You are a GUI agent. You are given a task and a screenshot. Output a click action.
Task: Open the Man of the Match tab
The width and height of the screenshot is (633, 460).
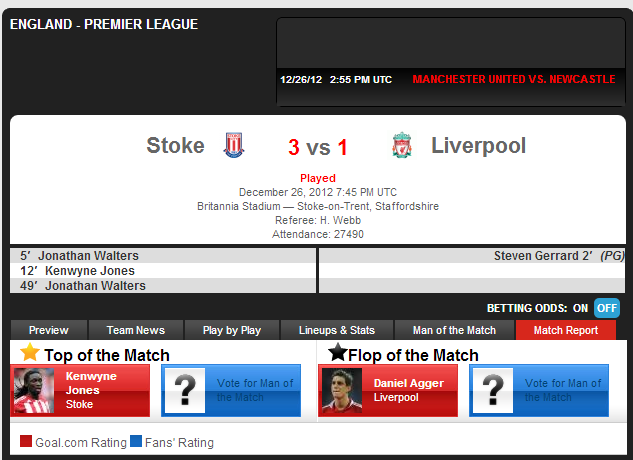pyautogui.click(x=454, y=330)
